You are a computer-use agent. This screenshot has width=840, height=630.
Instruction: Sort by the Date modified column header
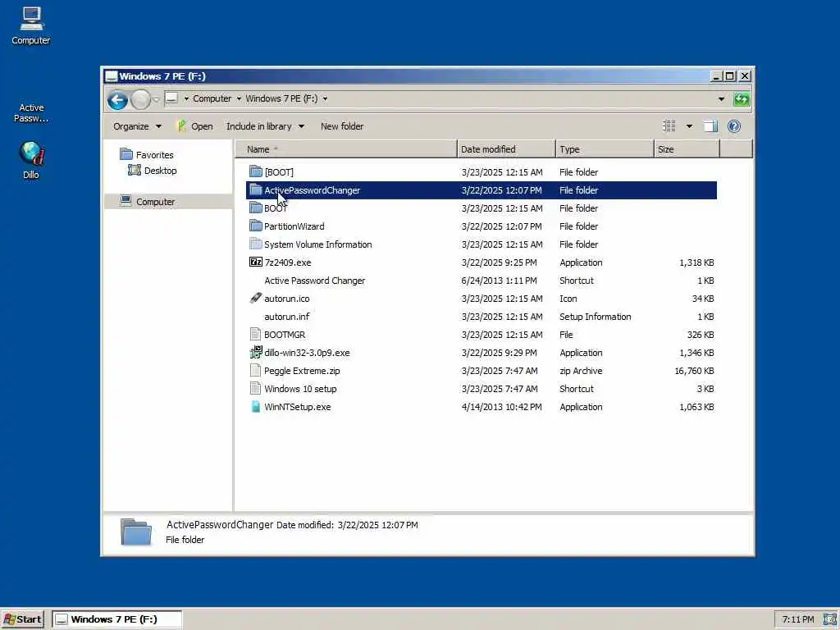coord(506,149)
